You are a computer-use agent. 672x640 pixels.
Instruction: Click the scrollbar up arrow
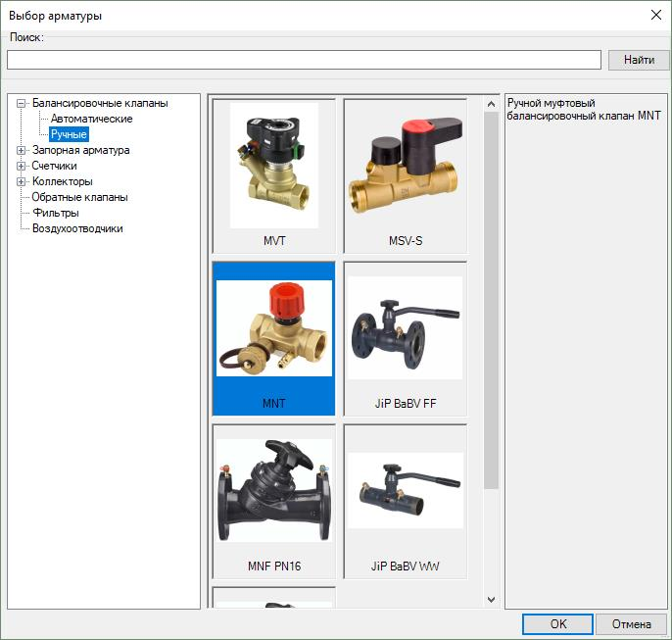(491, 104)
